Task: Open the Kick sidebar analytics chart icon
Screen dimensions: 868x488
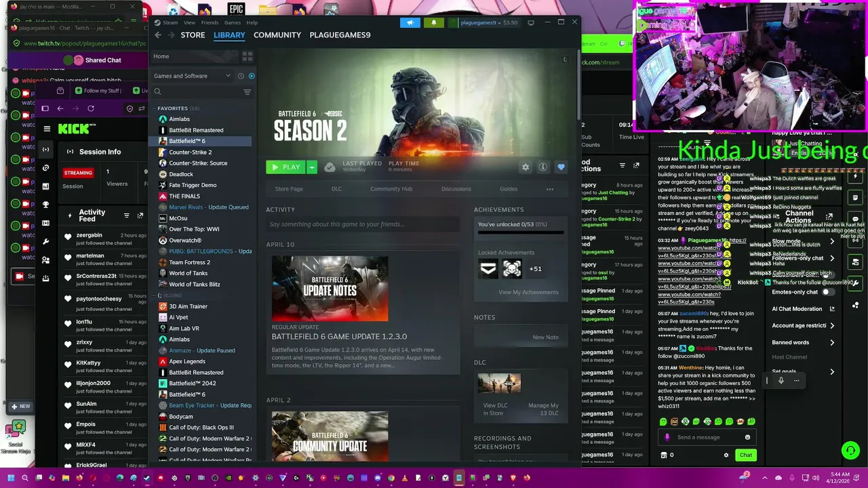Action: 45,186
